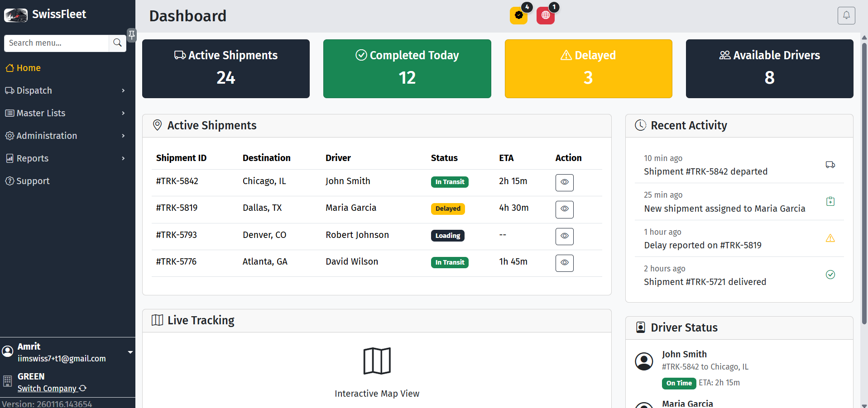This screenshot has width=868, height=408.
Task: Click the Home house icon
Action: point(10,68)
